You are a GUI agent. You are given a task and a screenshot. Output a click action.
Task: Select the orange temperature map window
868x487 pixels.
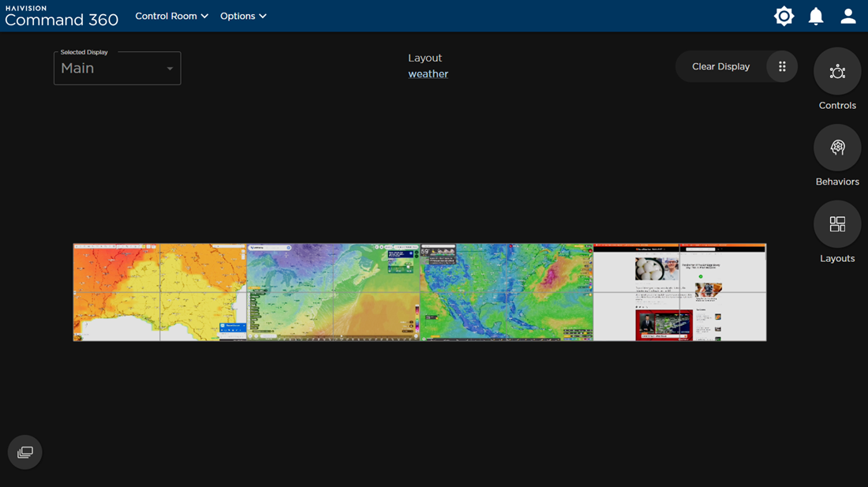pyautogui.click(x=160, y=292)
